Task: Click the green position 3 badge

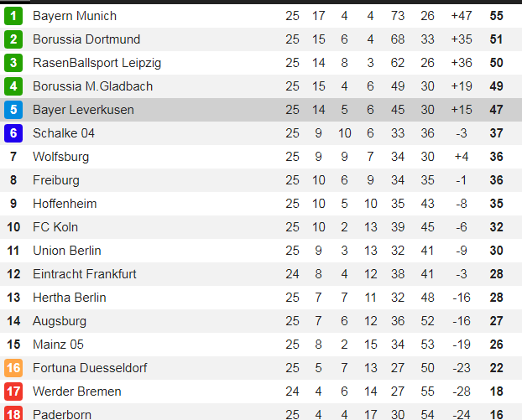Action: pos(13,63)
